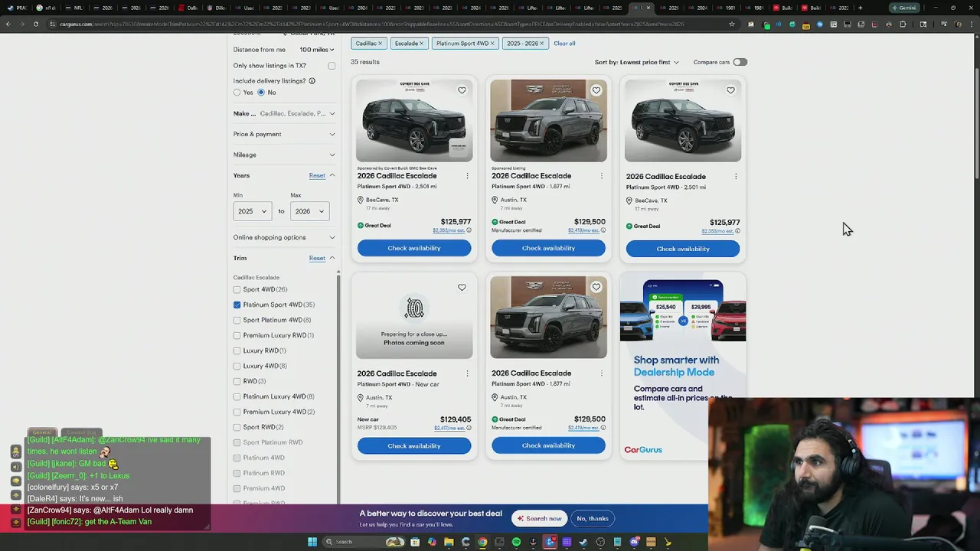Check the Sport RWD (2) trim
The width and height of the screenshot is (980, 551).
(237, 427)
